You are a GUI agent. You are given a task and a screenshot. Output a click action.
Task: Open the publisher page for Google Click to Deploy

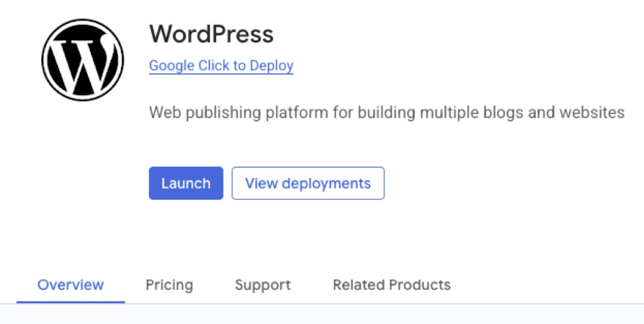[221, 66]
